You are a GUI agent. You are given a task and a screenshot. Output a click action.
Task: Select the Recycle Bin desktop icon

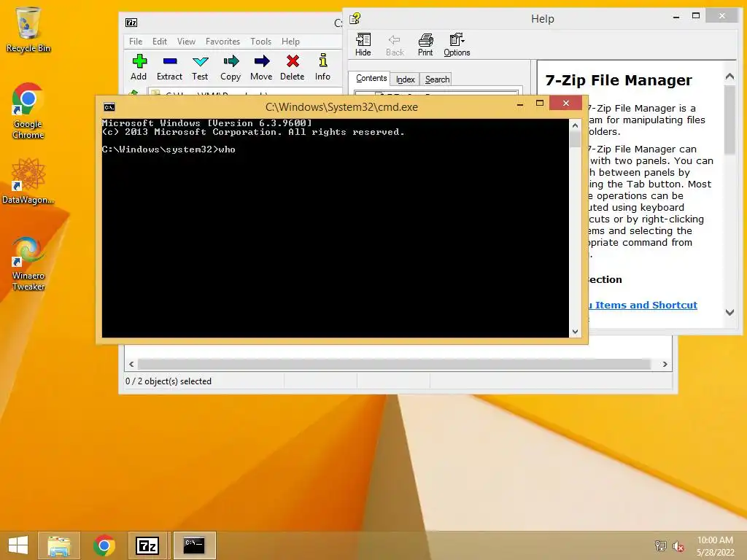28,30
